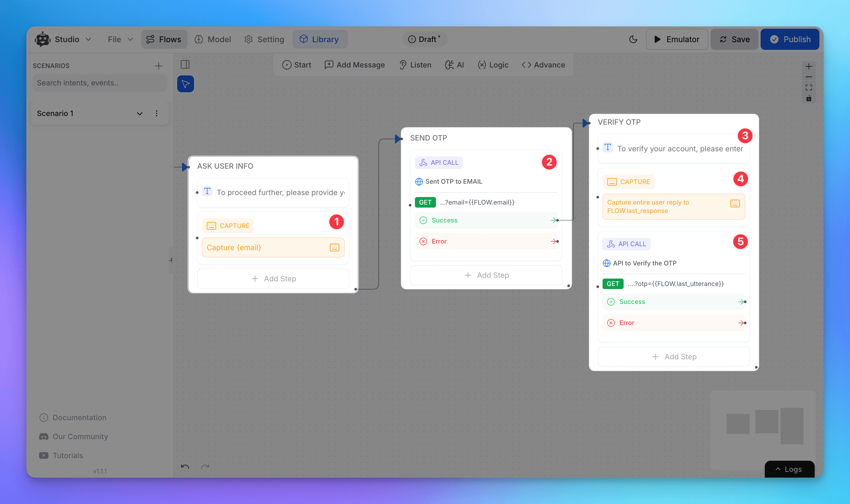Add a new scenario with plus icon

[x=159, y=66]
